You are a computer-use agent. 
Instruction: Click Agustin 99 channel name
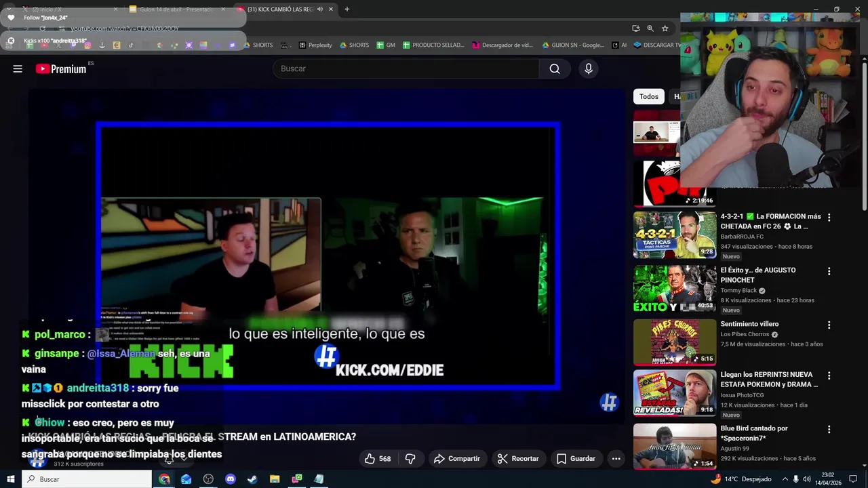[734, 449]
